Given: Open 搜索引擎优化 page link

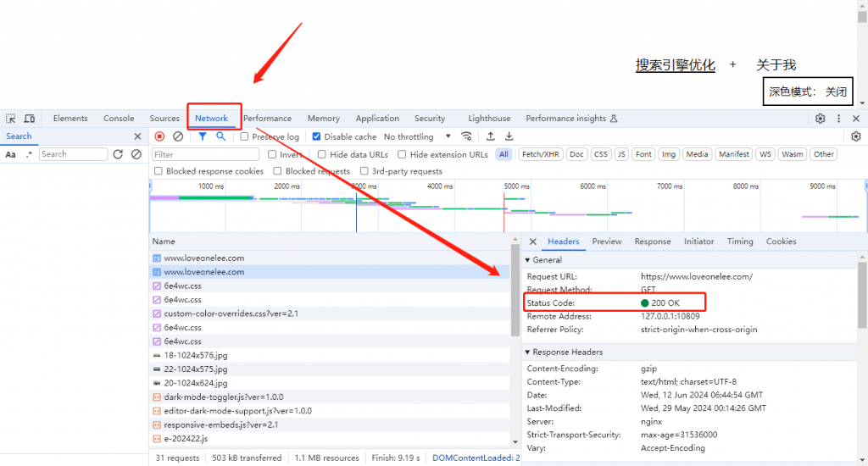Looking at the screenshot, I should pyautogui.click(x=676, y=64).
